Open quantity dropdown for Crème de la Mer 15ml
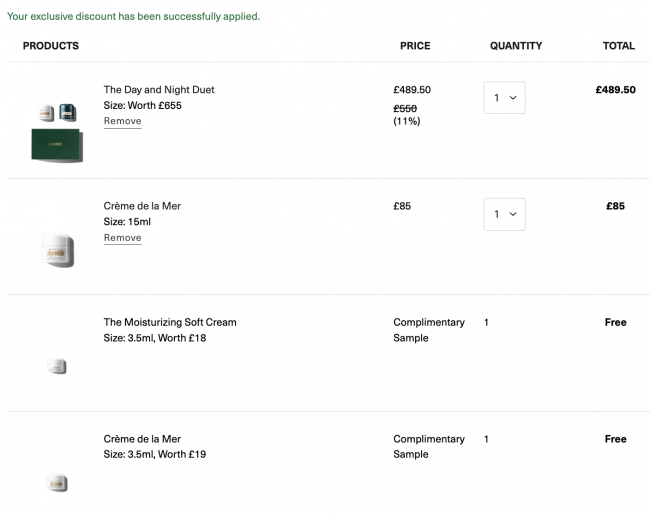This screenshot has width=650, height=514. pos(504,214)
